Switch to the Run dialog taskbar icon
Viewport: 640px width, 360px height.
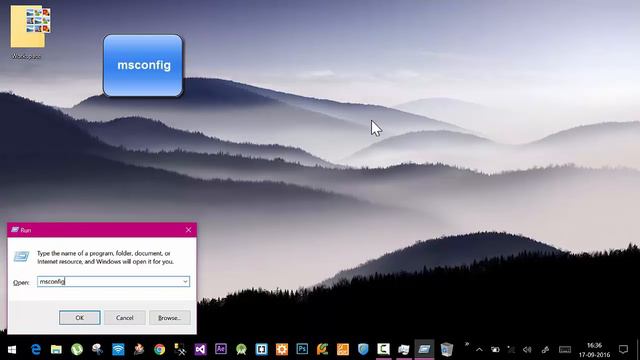424,349
